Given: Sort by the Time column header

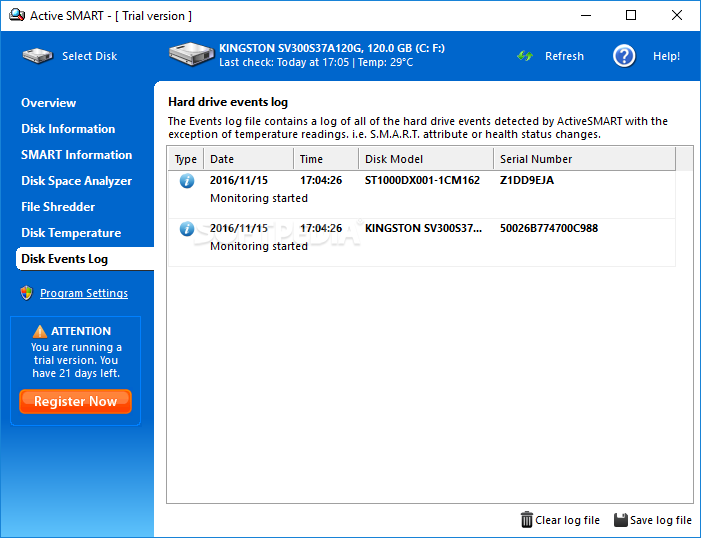Looking at the screenshot, I should [326, 159].
